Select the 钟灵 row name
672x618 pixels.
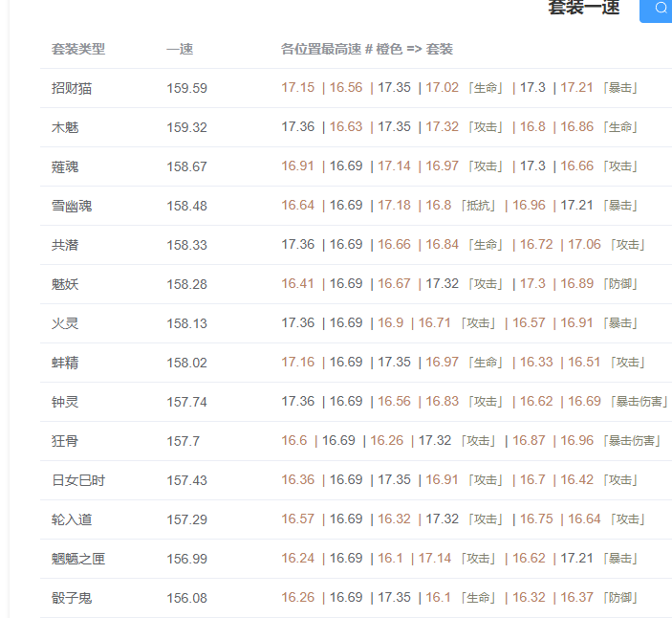coord(65,402)
